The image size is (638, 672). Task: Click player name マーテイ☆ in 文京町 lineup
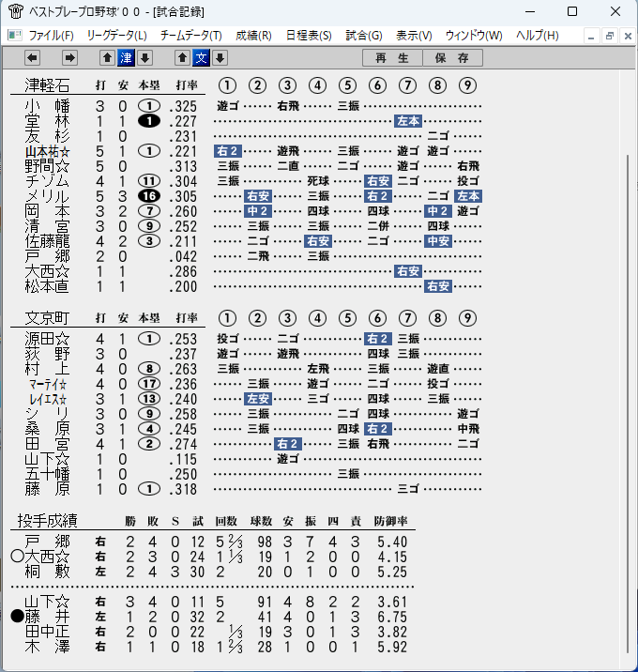tap(48, 384)
